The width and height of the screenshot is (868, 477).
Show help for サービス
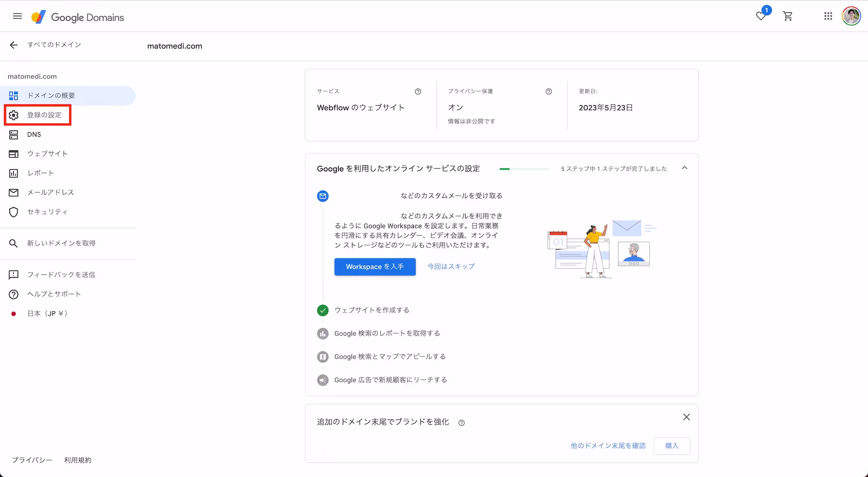418,92
